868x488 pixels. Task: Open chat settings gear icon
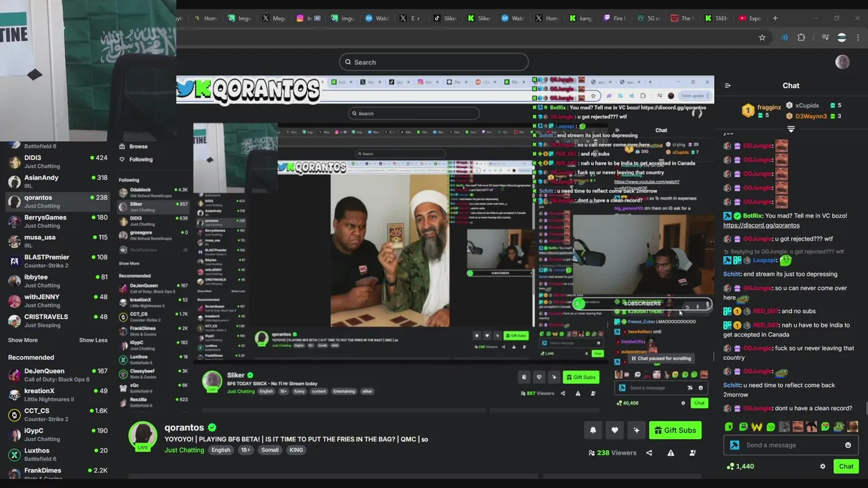(x=823, y=466)
